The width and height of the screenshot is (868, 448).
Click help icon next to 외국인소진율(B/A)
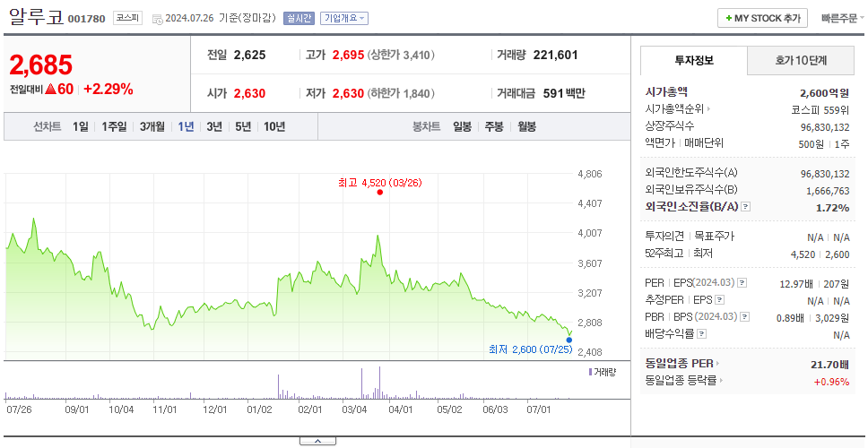[x=746, y=207]
